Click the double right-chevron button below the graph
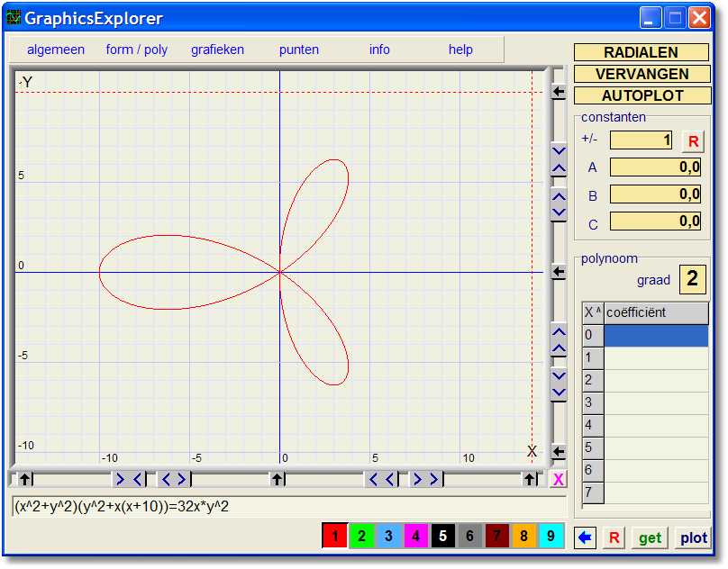Image resolution: width=728 pixels, height=569 pixels. 426,479
